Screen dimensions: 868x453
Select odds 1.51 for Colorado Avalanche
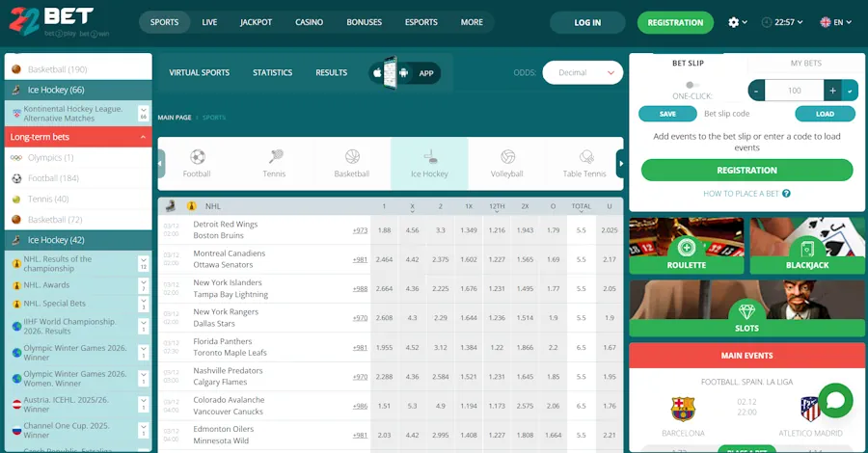click(384, 406)
